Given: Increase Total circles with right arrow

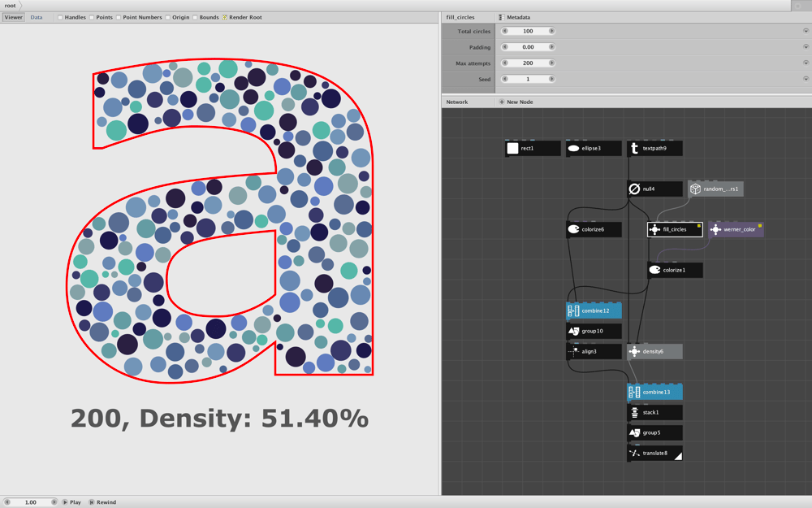Looking at the screenshot, I should tap(551, 31).
